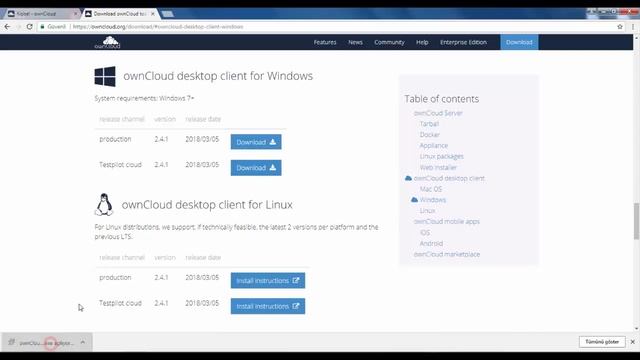Screen dimensions: 640x360
Task: Click the 'ownCloud desktop client for Windows' heading
Action: tap(218, 76)
